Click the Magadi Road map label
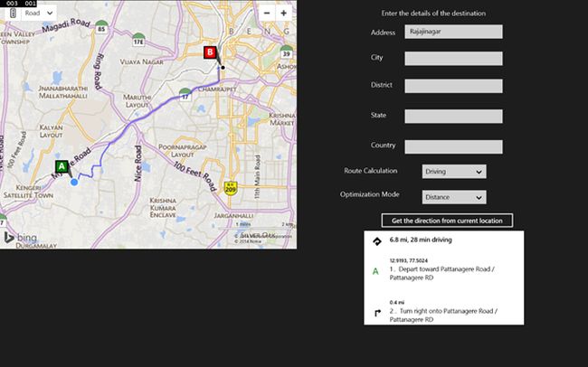 click(x=66, y=24)
